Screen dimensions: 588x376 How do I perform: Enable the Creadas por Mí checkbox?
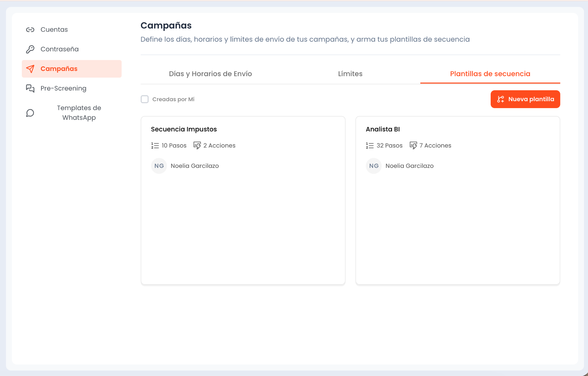pos(145,99)
